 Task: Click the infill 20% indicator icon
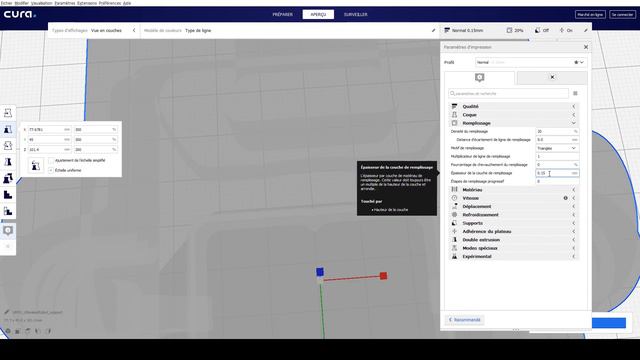(509, 31)
